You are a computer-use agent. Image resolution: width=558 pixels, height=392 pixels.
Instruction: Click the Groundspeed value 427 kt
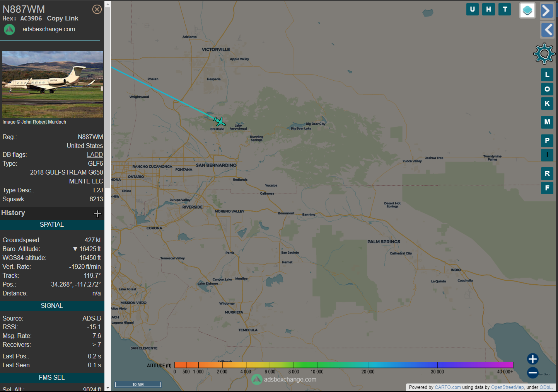(x=93, y=240)
